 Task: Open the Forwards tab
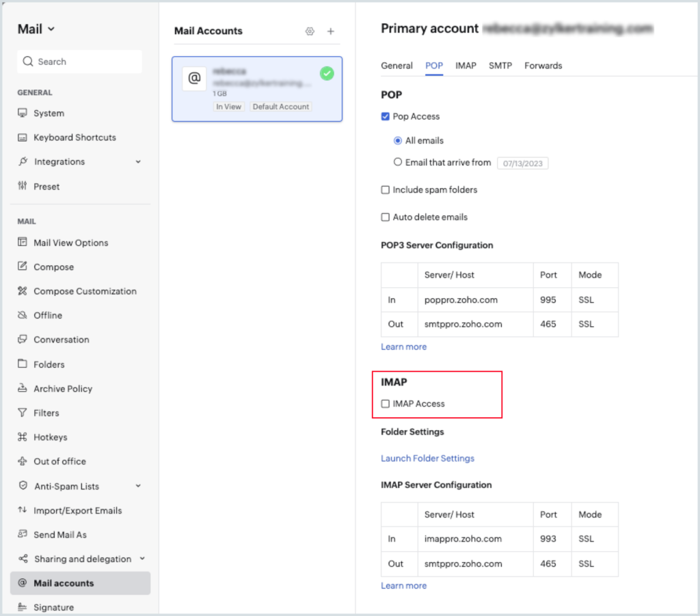(543, 66)
